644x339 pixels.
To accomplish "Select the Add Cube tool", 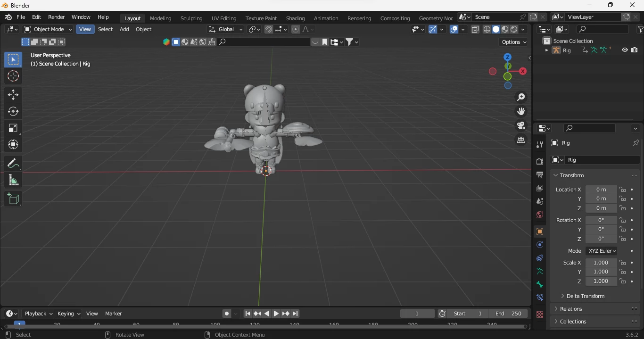I will pos(13,199).
